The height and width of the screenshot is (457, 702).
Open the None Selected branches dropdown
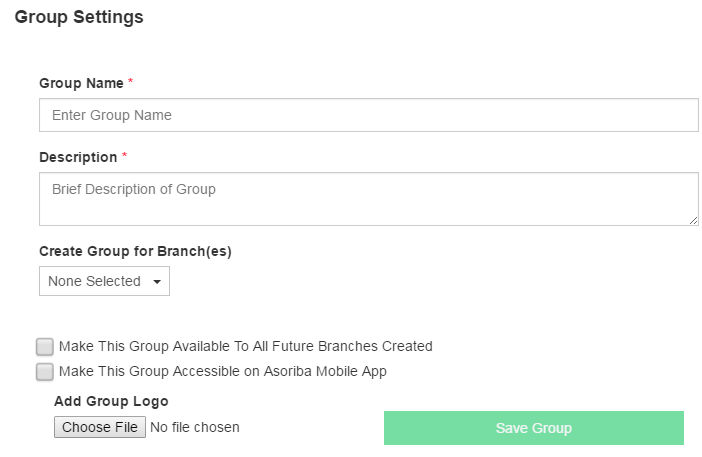click(x=104, y=281)
